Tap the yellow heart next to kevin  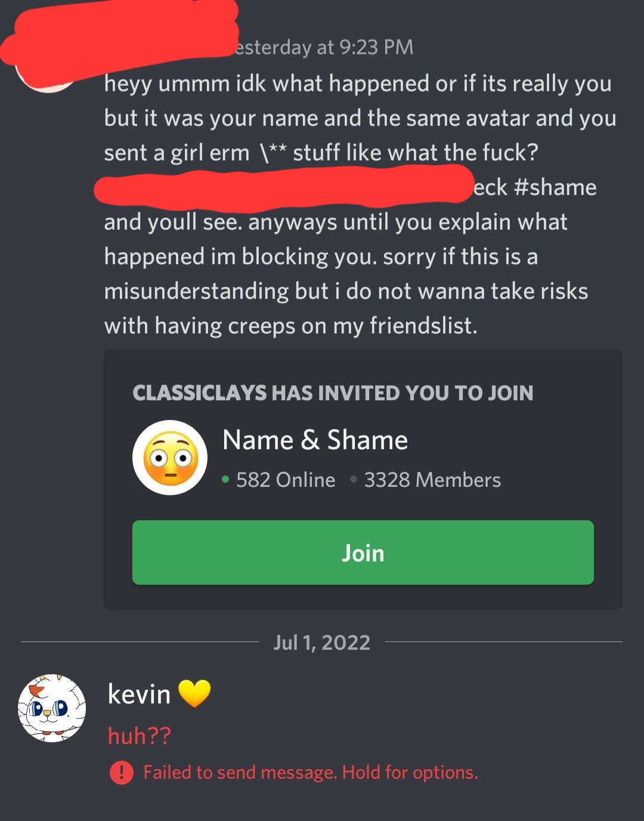click(194, 693)
